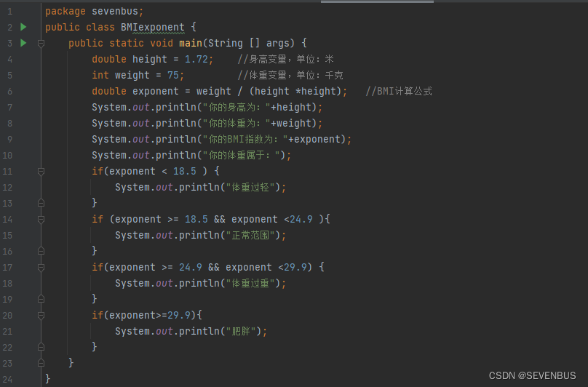Click the height value 1.72
588x387 pixels.
point(196,59)
